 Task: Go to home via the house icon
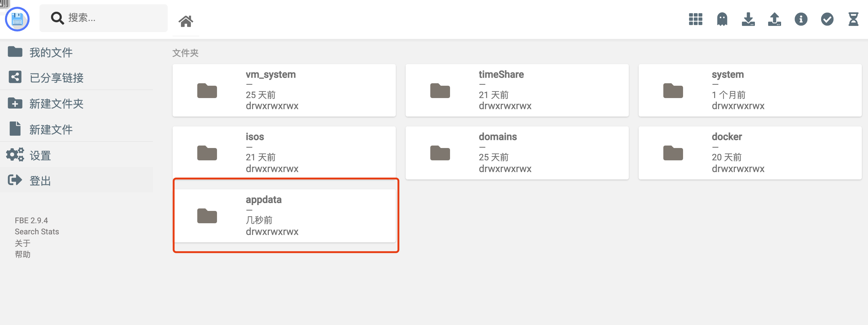point(186,21)
